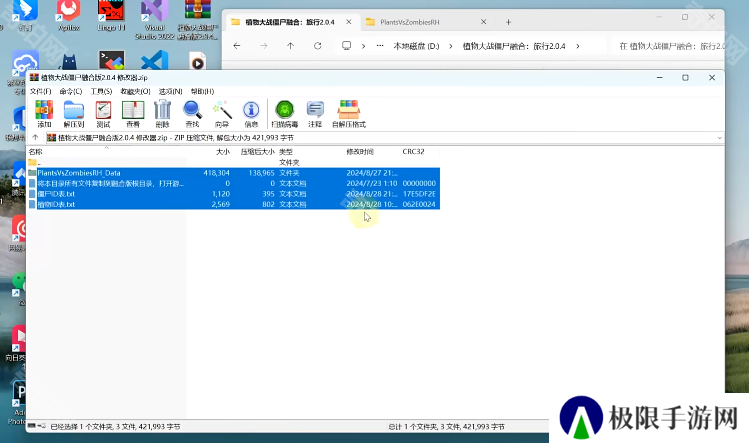Open the 帮助(H) menu

pyautogui.click(x=202, y=91)
